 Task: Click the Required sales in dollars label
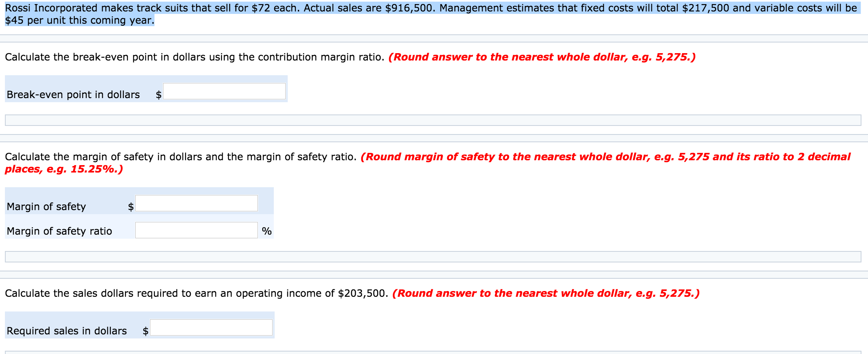tap(67, 331)
